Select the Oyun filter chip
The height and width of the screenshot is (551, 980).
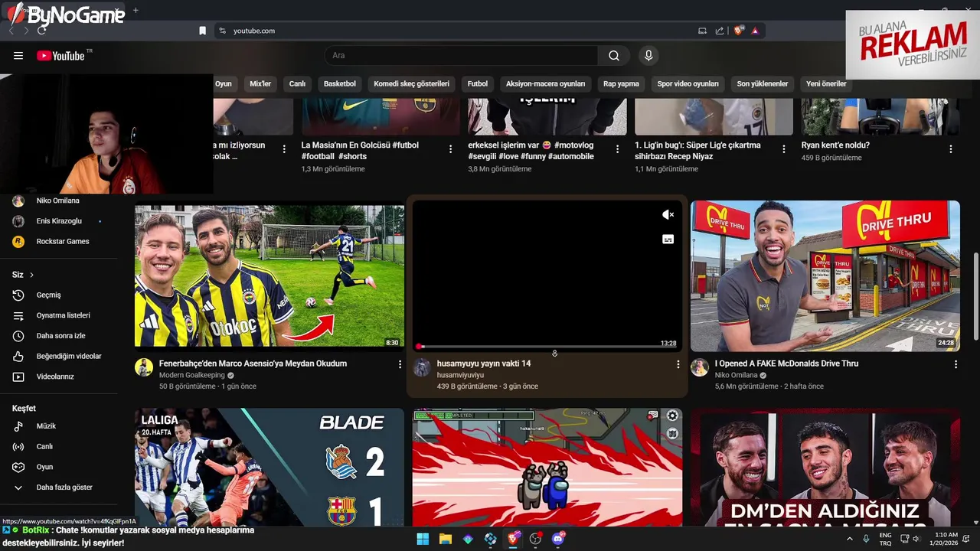pyautogui.click(x=223, y=84)
